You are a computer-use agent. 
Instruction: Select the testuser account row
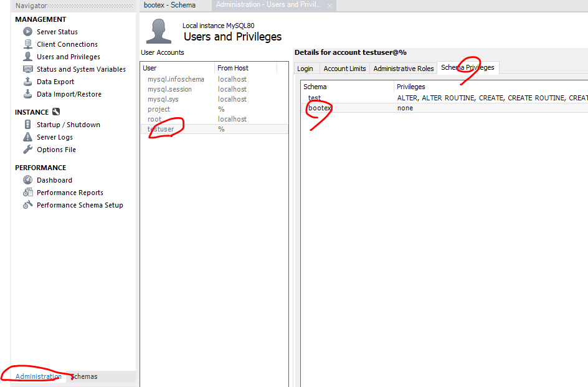(x=214, y=129)
